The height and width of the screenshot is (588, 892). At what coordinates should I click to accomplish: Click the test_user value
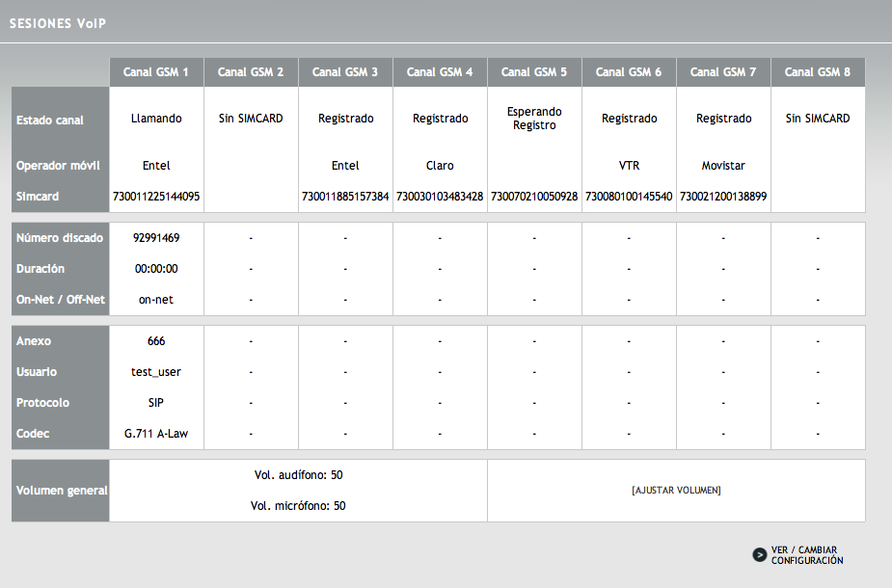156,372
